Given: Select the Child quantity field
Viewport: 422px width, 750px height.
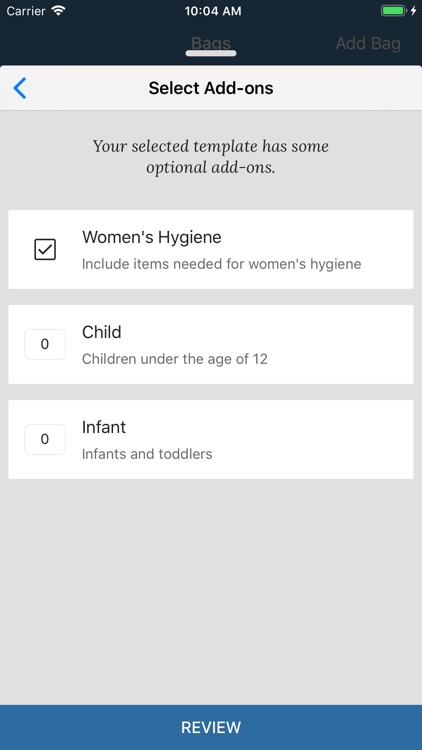Looking at the screenshot, I should (45, 344).
